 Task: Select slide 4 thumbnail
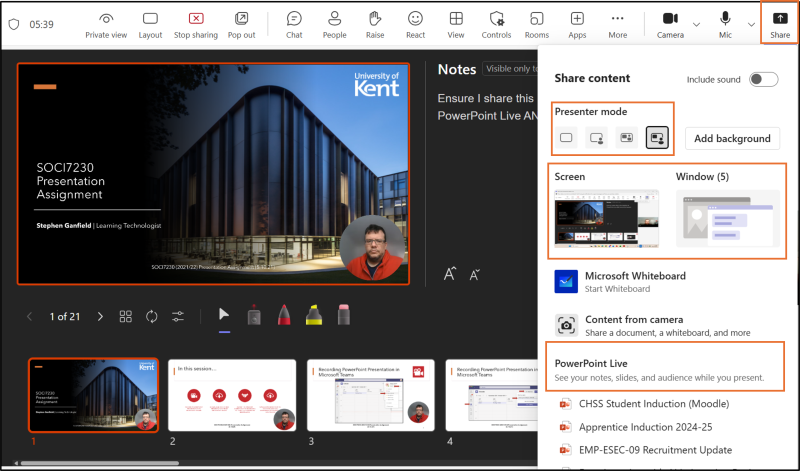coord(491,395)
